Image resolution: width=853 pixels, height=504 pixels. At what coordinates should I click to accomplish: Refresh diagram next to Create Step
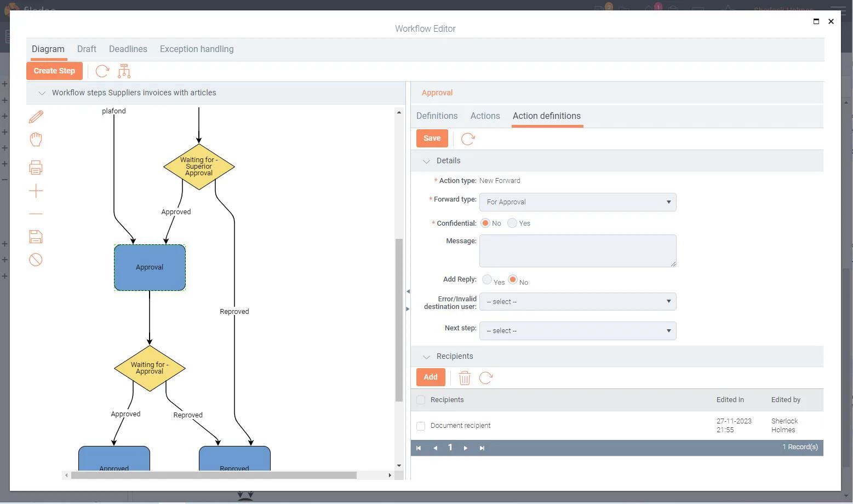point(102,71)
